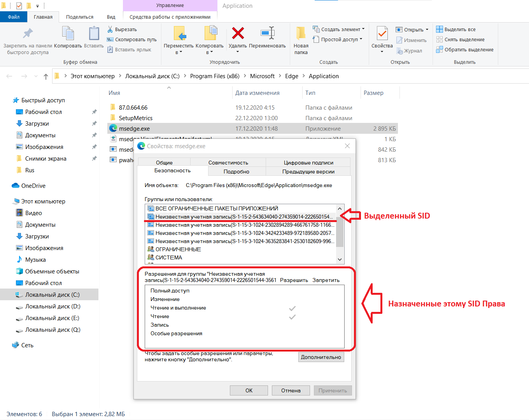Click the Properties (Свойства) checkmark icon
Viewport: 529px width, 420px height.
pyautogui.click(x=382, y=33)
